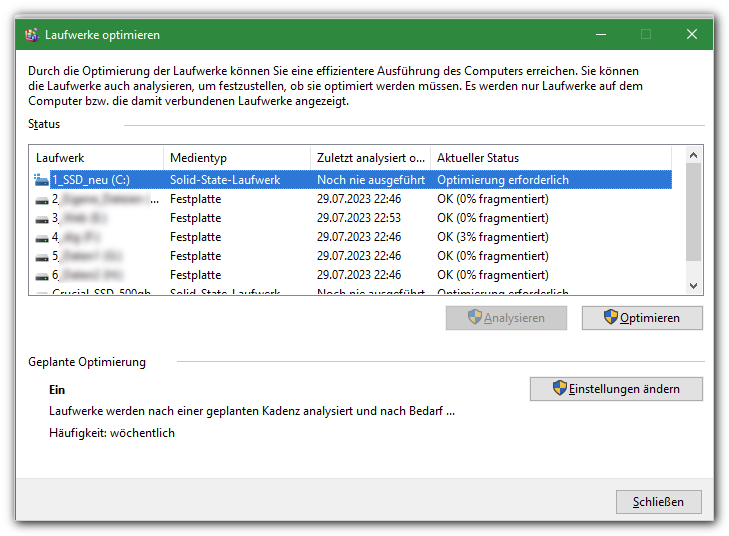Close the window with the title bar X

[x=692, y=34]
